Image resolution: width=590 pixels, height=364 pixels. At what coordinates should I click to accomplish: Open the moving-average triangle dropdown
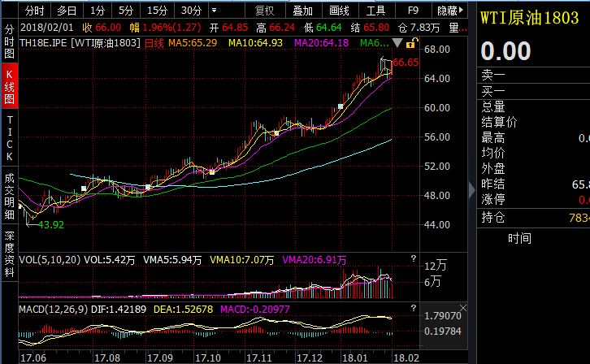click(397, 43)
